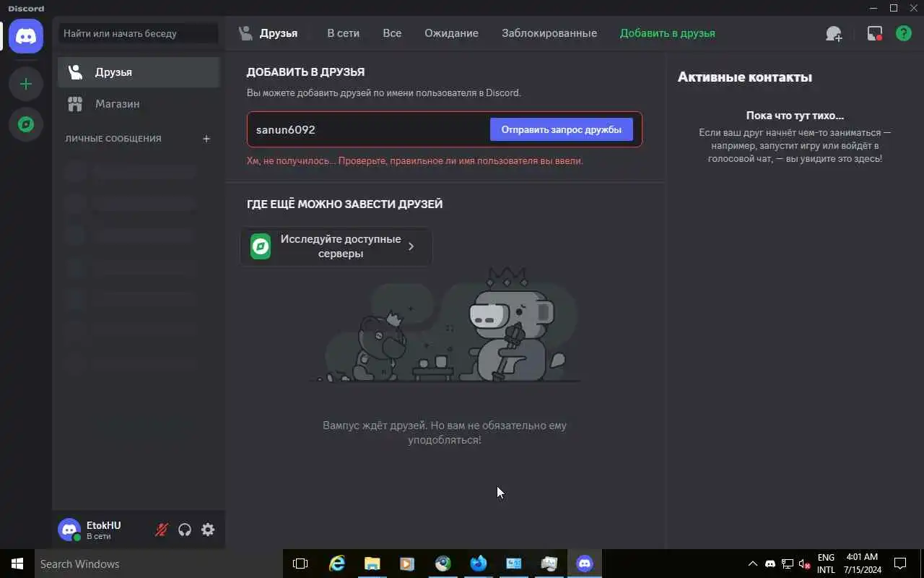Click the Search Windows taskbar box

pos(158,564)
